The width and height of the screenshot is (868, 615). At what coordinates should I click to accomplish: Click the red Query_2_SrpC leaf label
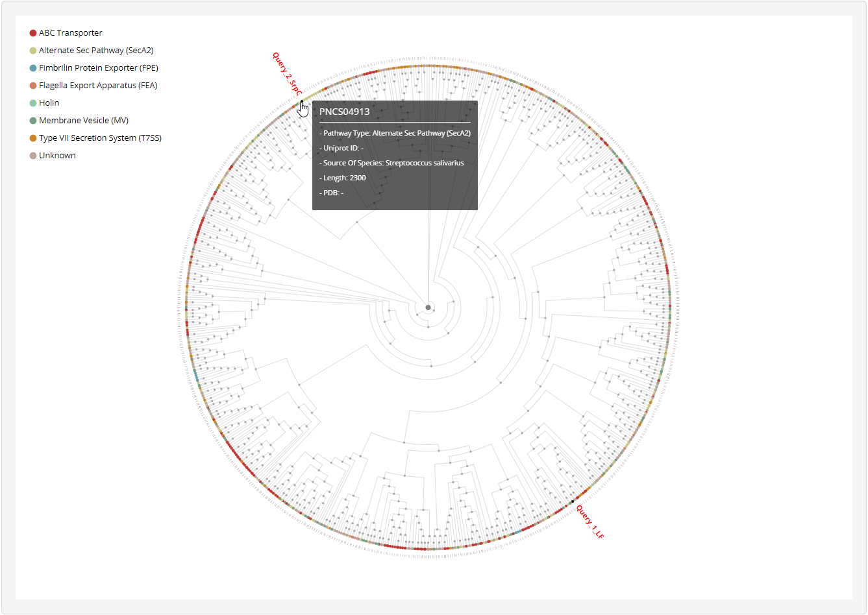coord(287,74)
